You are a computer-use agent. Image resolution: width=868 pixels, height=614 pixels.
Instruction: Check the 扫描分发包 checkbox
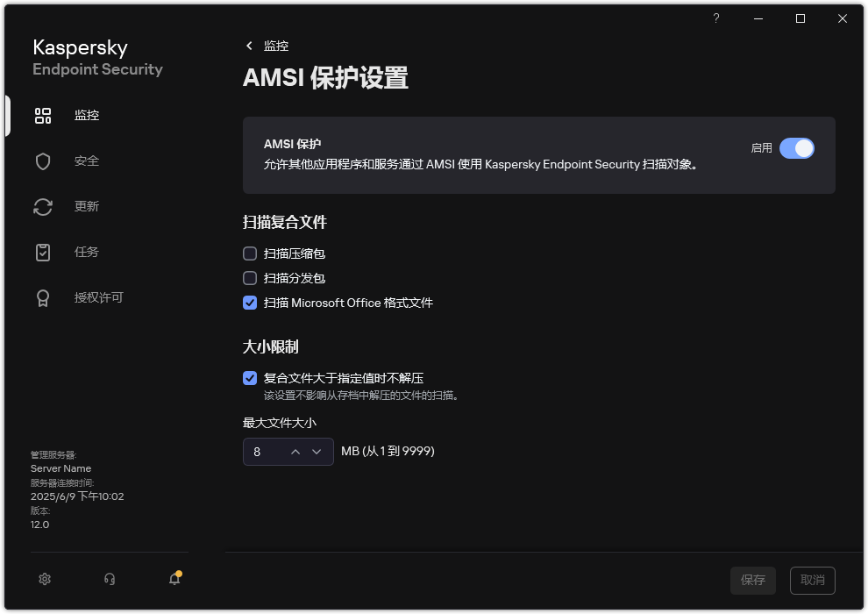coord(250,278)
